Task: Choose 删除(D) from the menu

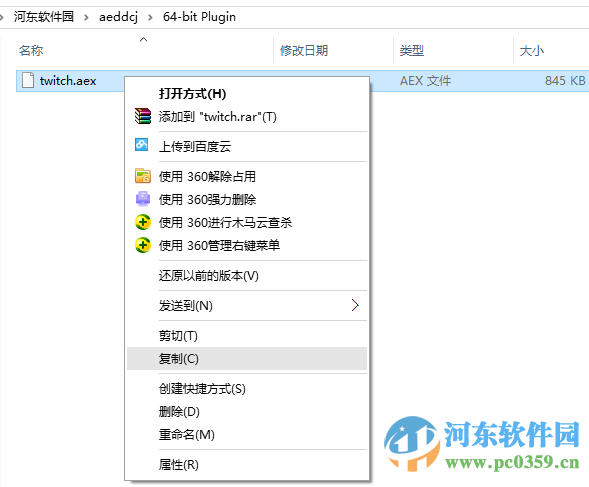Action: pyautogui.click(x=247, y=411)
